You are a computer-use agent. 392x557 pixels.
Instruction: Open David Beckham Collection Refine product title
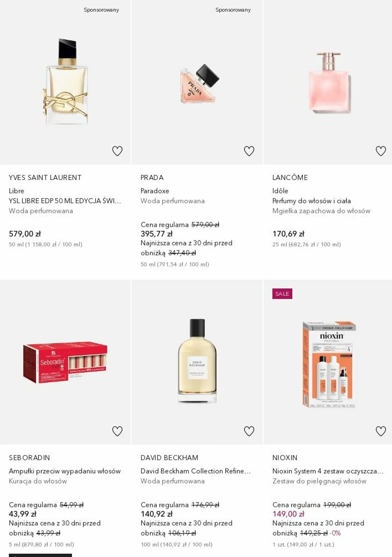(x=196, y=471)
